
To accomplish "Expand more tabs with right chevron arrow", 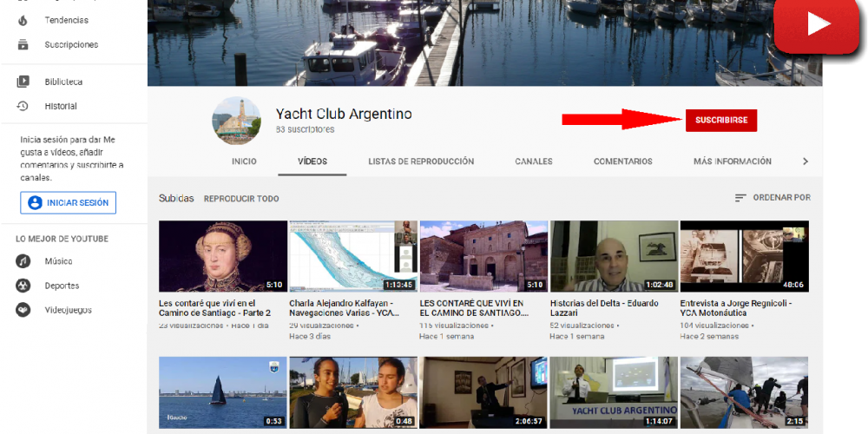I will [805, 161].
